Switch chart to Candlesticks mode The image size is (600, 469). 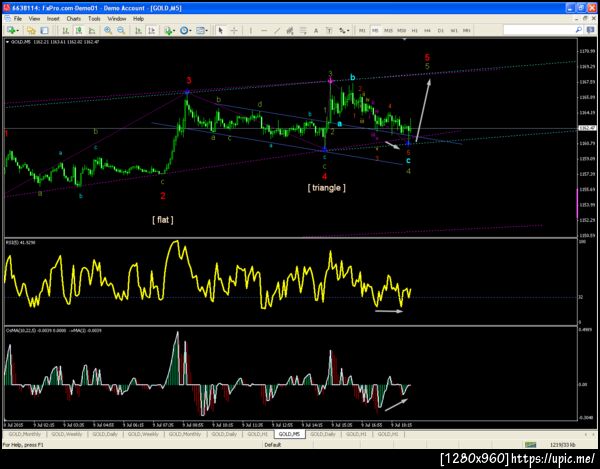click(x=78, y=31)
